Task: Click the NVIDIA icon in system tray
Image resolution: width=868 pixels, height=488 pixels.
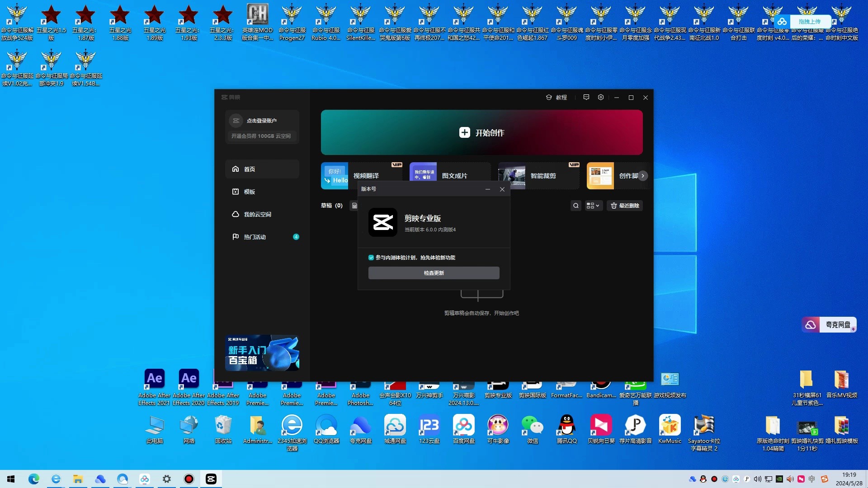Action: (x=779, y=479)
